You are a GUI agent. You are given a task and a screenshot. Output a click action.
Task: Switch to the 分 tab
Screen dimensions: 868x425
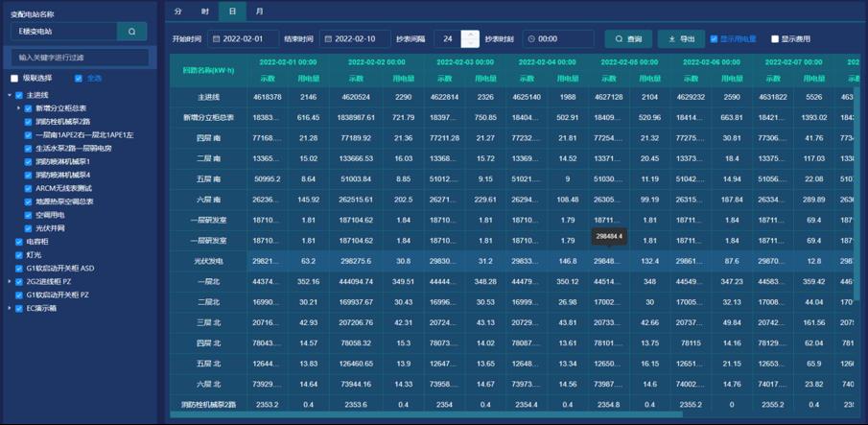(x=177, y=12)
